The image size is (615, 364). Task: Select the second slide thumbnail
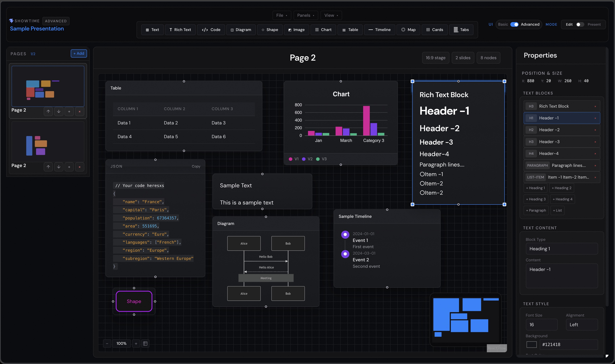[x=48, y=142]
